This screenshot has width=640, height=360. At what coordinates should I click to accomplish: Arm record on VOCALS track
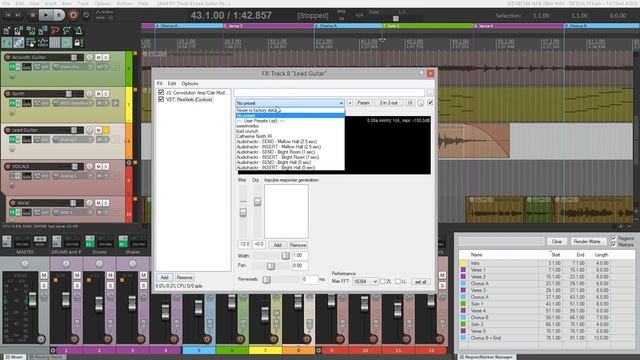pyautogui.click(x=7, y=167)
